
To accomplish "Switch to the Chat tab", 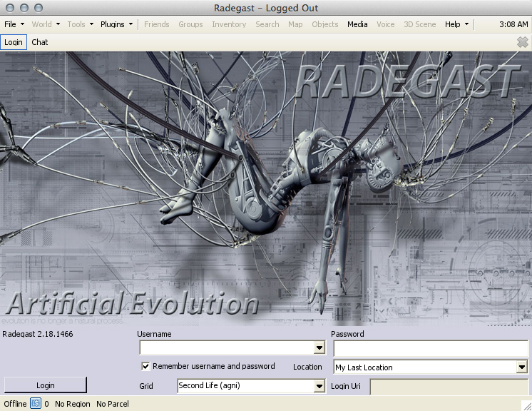I will coord(40,42).
